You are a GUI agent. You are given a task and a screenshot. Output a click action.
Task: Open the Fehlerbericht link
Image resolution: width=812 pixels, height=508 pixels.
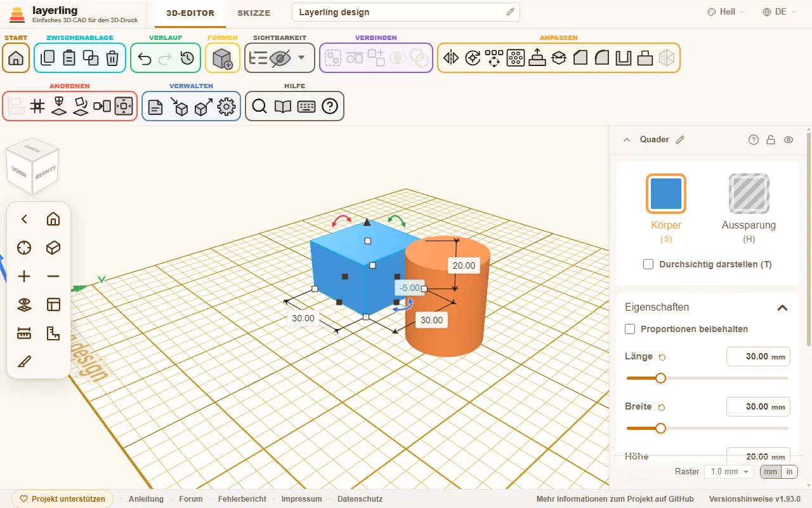coord(242,499)
